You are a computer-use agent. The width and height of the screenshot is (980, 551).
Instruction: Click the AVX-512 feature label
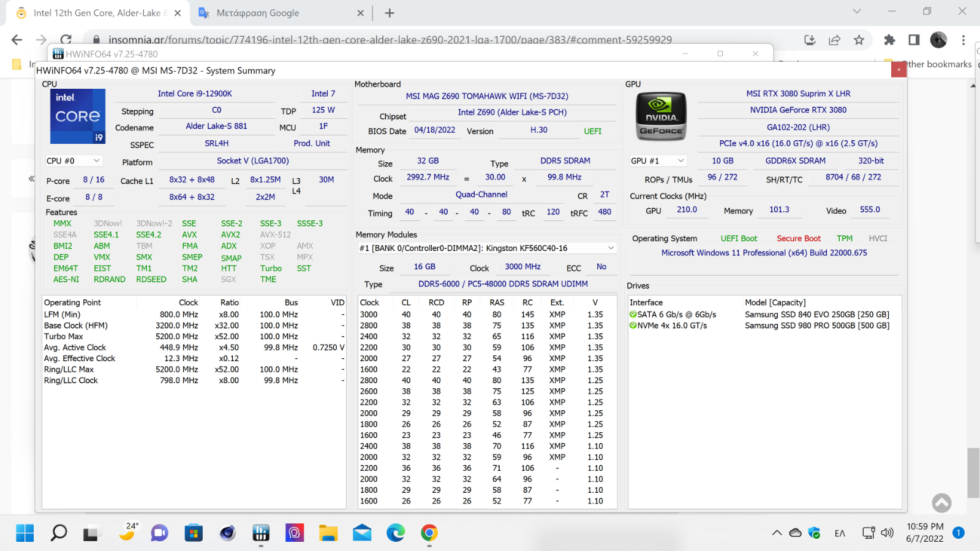(x=276, y=234)
